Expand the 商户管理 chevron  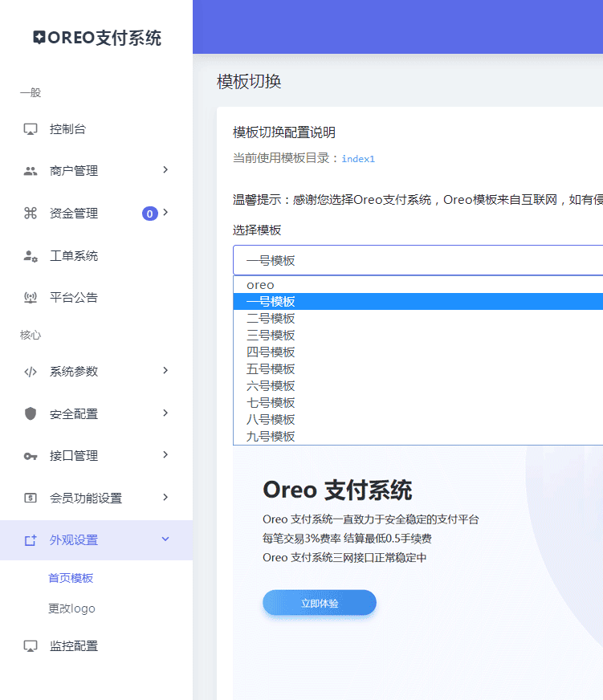point(165,169)
